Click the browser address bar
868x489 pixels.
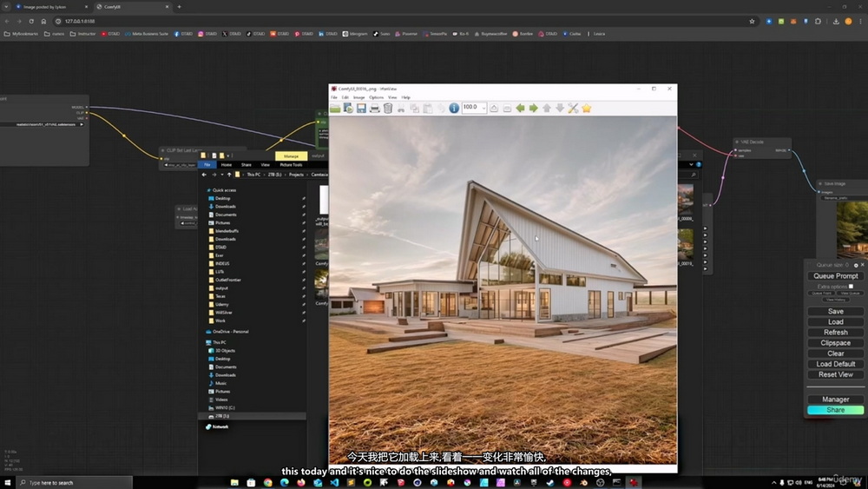(404, 21)
